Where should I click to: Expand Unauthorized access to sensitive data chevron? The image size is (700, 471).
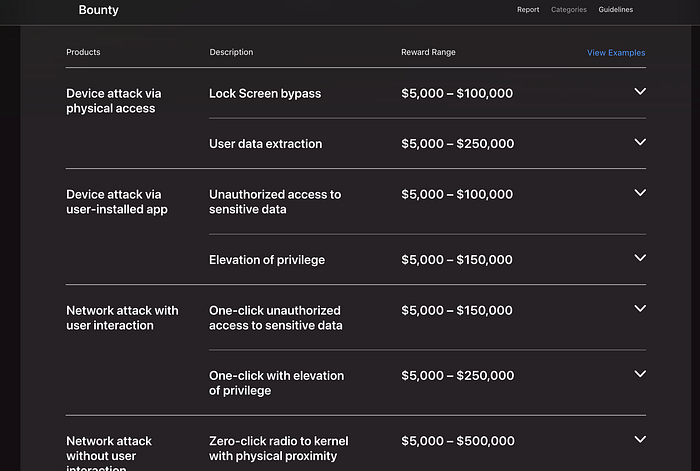pos(640,193)
